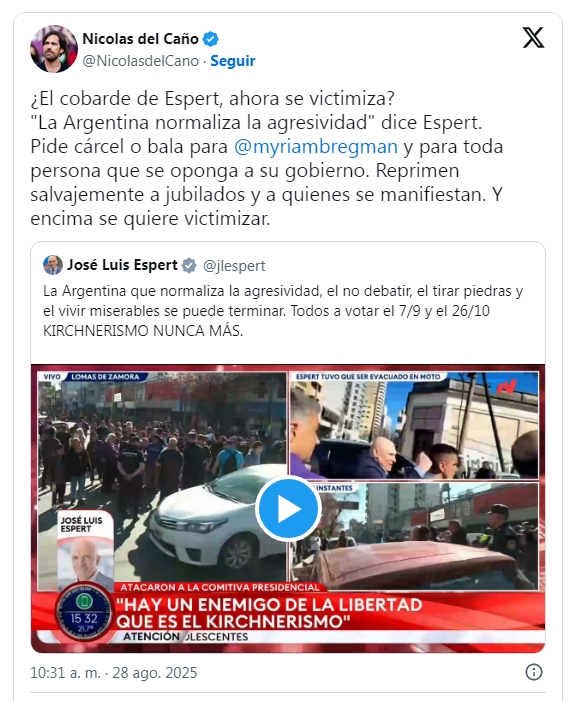Screen dimensions: 581x701
Task: Follow the account with Seguir
Action: (232, 61)
